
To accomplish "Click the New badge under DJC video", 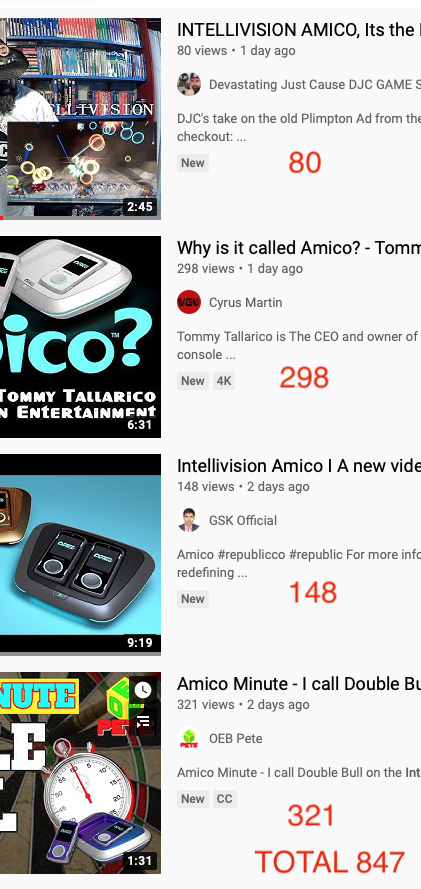I will [x=193, y=163].
